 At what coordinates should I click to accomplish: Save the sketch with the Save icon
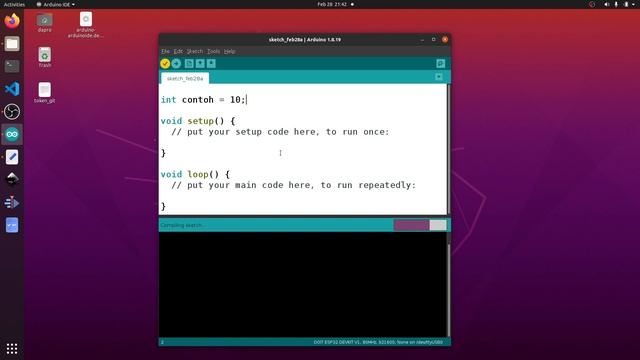211,64
